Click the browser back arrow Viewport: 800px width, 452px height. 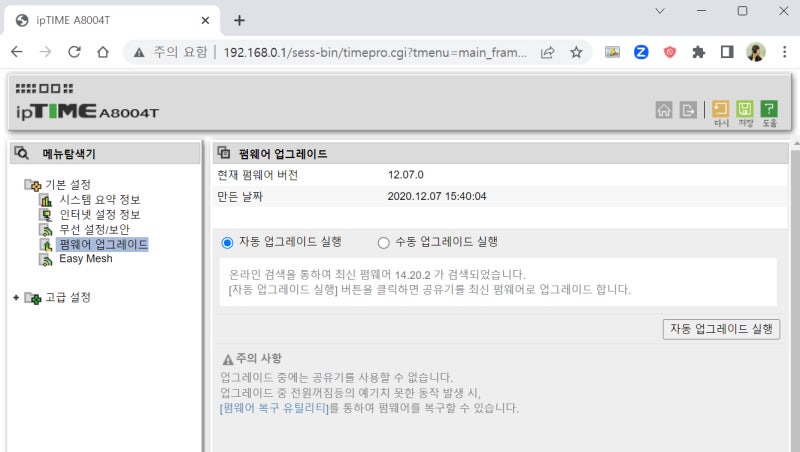coord(17,52)
